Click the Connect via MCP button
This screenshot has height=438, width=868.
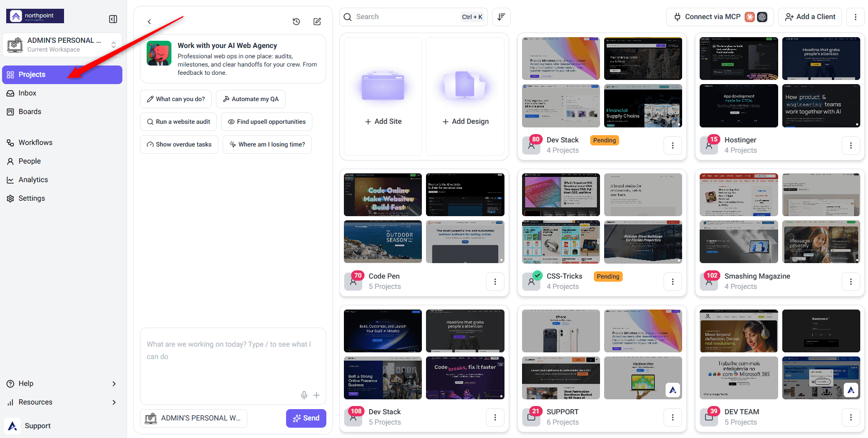coord(720,17)
